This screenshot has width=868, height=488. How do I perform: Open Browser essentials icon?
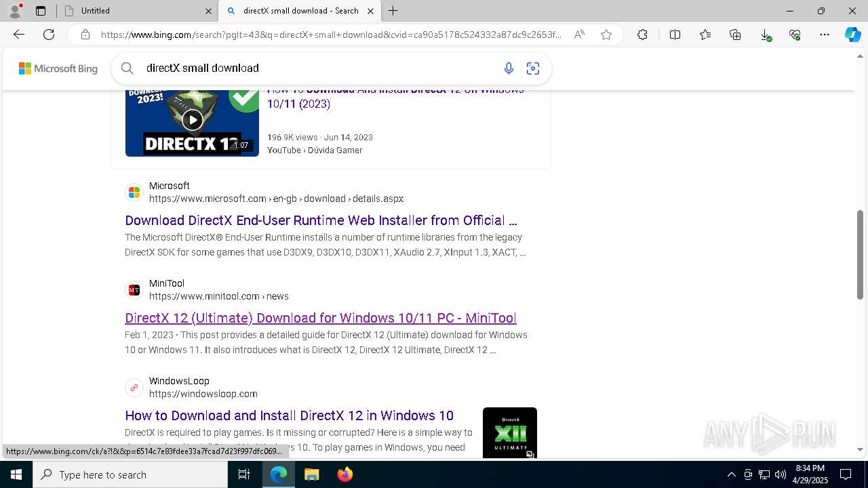pyautogui.click(x=795, y=35)
